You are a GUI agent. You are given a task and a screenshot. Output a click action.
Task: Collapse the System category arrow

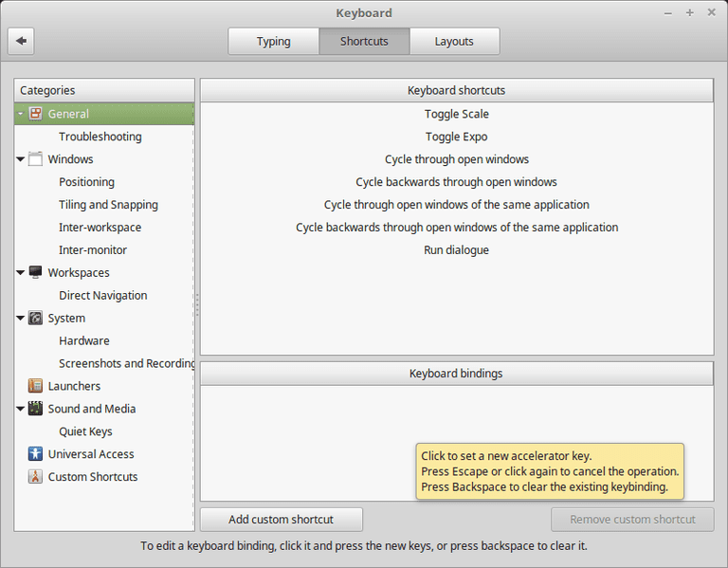[x=21, y=318]
